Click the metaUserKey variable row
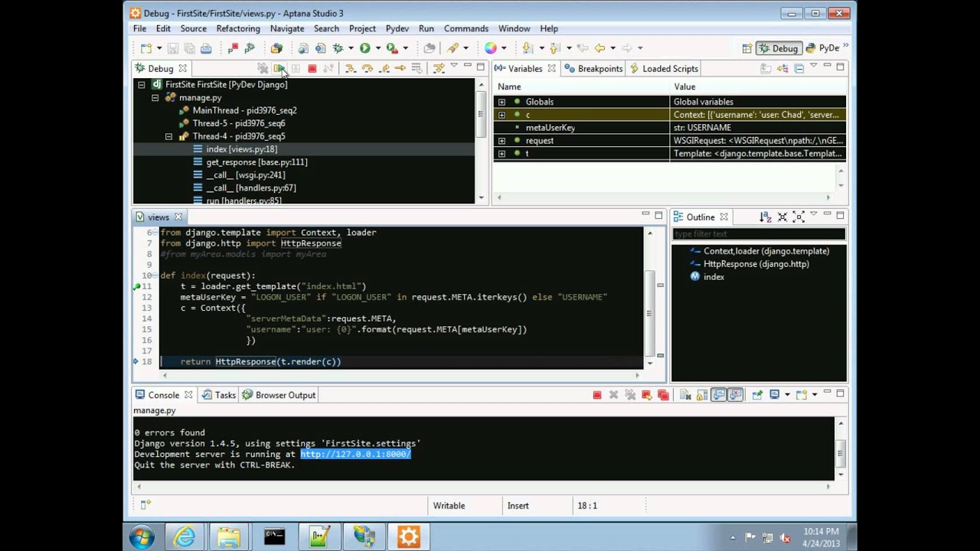This screenshot has height=551, width=980. click(x=670, y=128)
